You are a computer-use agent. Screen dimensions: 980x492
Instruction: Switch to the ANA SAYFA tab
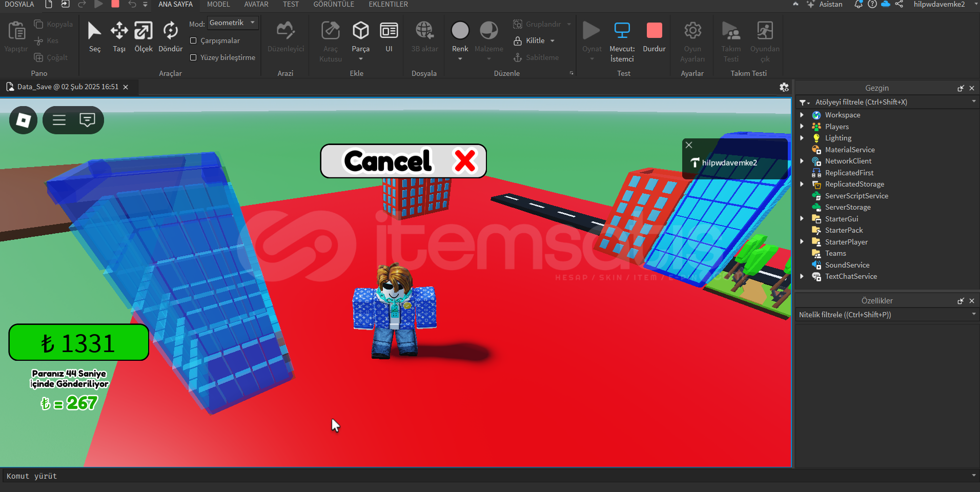[175, 4]
